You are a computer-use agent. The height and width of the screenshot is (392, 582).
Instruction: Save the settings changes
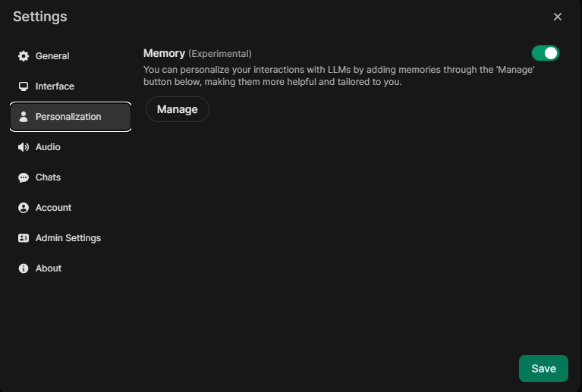543,368
